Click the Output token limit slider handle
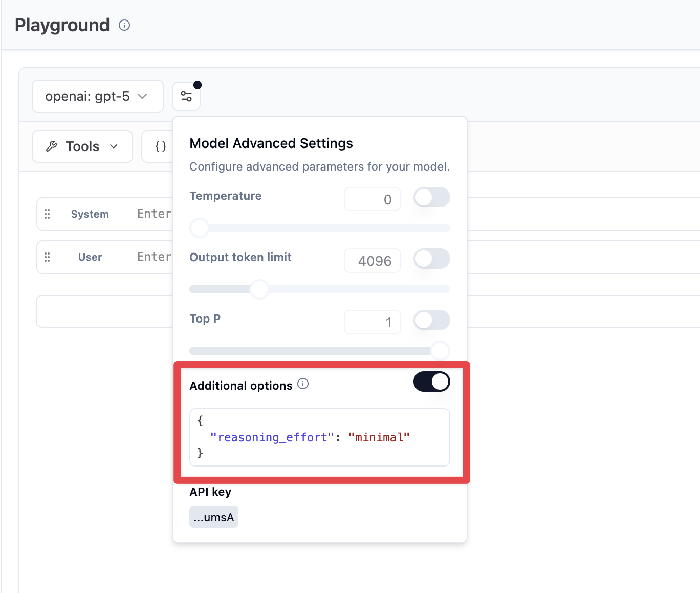This screenshot has height=593, width=700. [x=259, y=289]
